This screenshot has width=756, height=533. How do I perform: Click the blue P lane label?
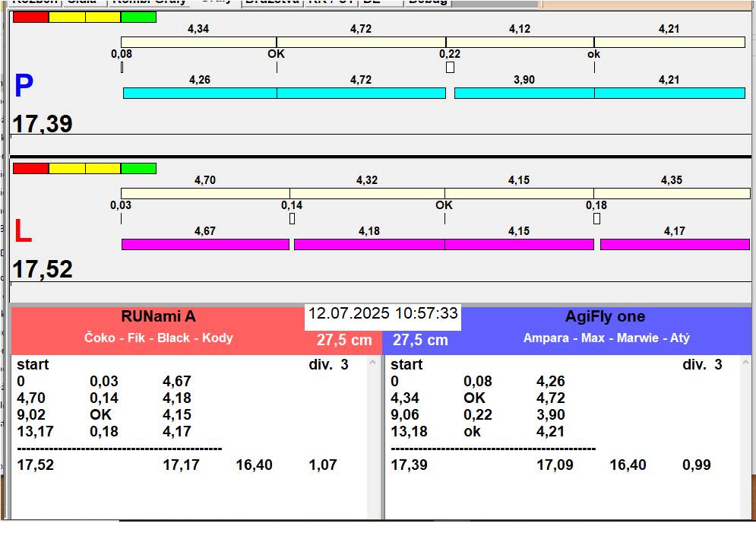coord(24,87)
